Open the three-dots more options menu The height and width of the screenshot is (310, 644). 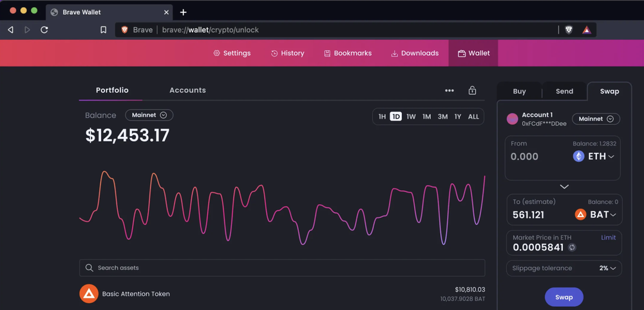pos(450,90)
